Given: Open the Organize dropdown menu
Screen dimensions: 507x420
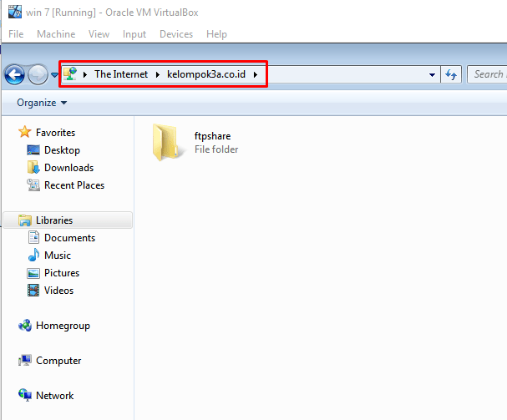Looking at the screenshot, I should pyautogui.click(x=42, y=103).
